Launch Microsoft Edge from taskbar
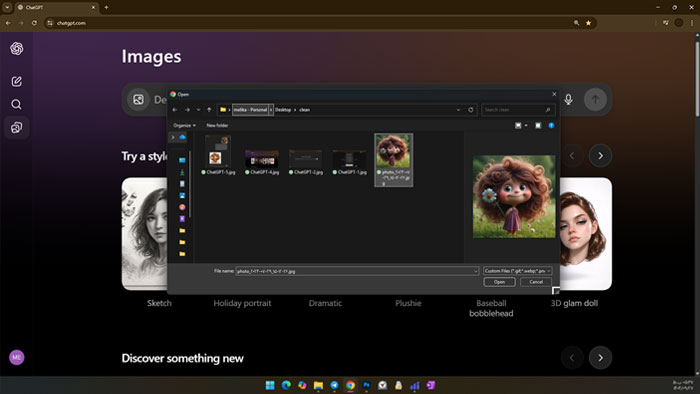The height and width of the screenshot is (394, 700). [286, 385]
